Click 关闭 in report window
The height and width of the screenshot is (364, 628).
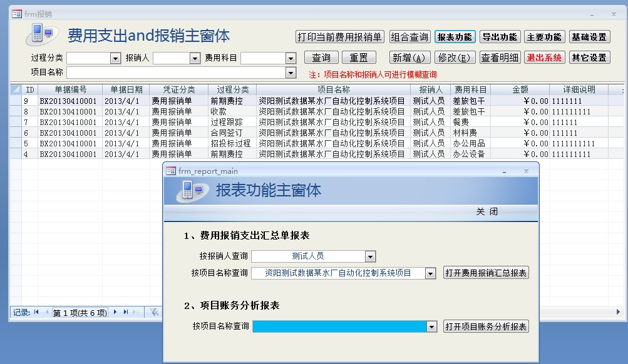click(486, 211)
